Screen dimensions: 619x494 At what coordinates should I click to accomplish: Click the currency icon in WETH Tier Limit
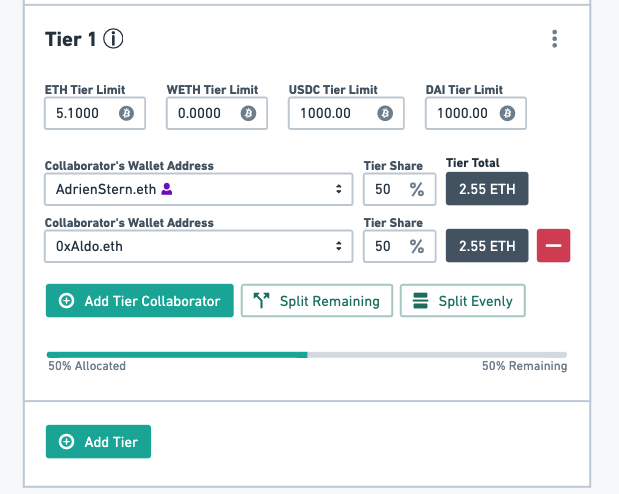click(x=248, y=113)
